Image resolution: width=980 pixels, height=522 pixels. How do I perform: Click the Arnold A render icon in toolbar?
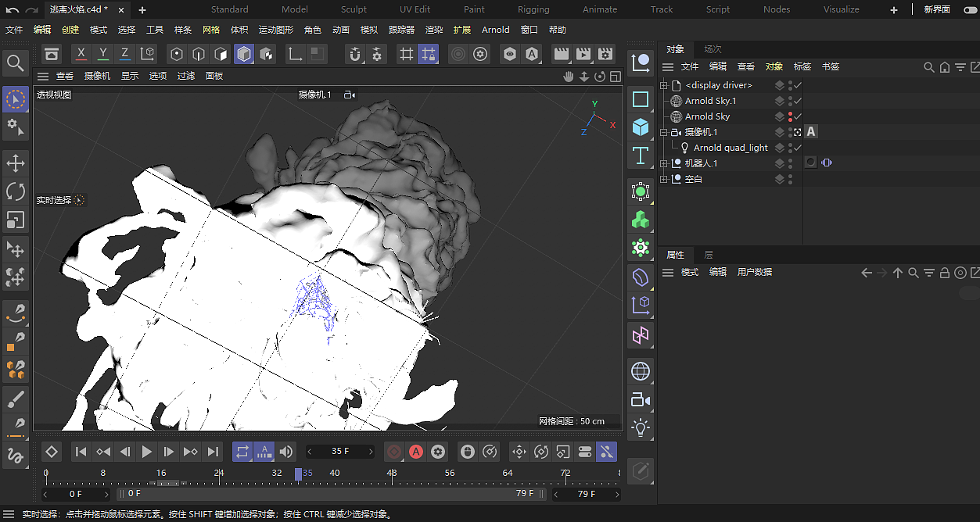pos(533,54)
